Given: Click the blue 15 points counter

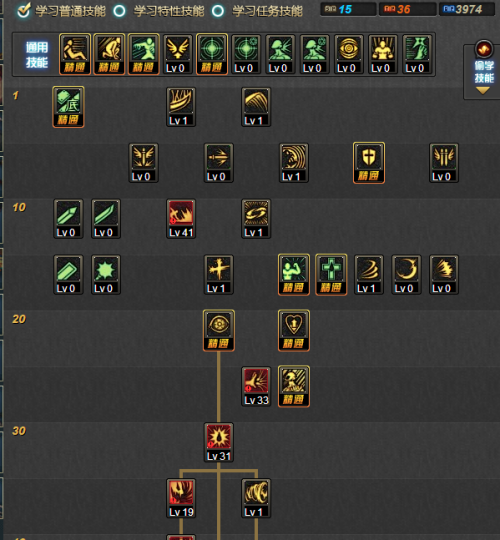Looking at the screenshot, I should coord(348,9).
